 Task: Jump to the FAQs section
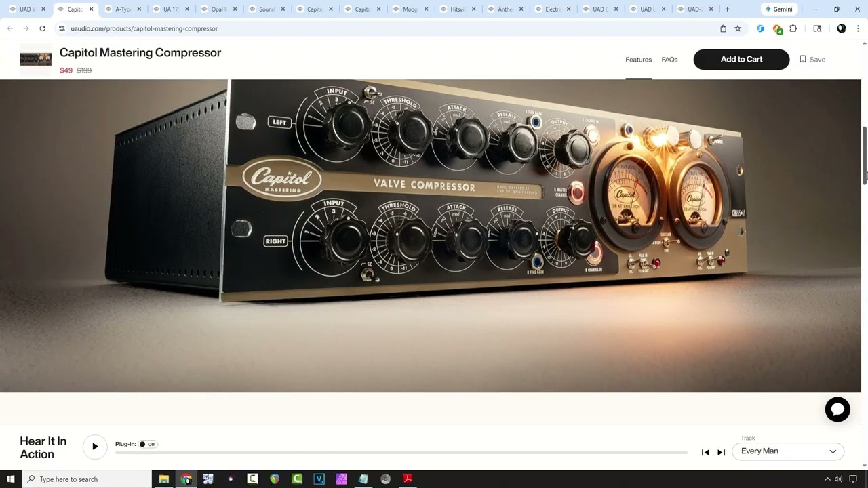pyautogui.click(x=669, y=60)
